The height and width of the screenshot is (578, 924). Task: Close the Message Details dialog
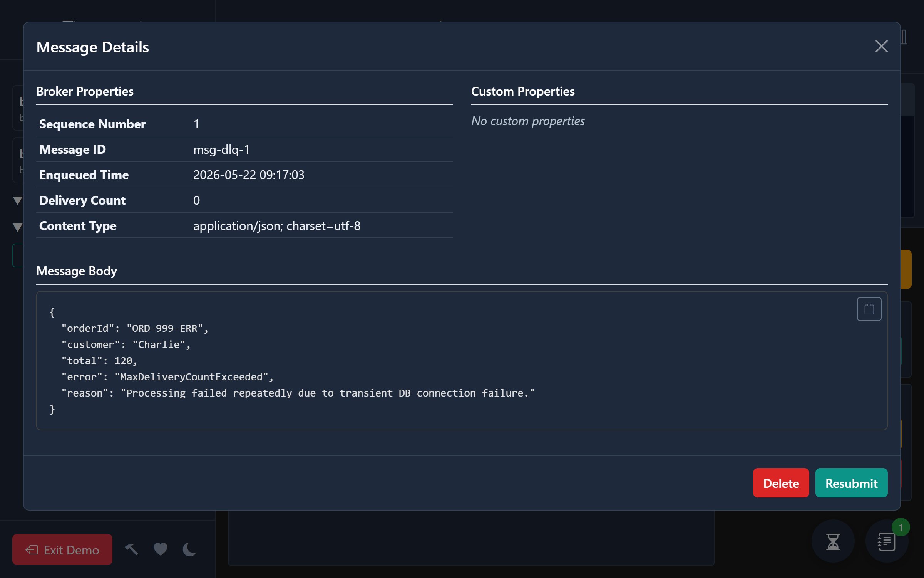coord(881,47)
